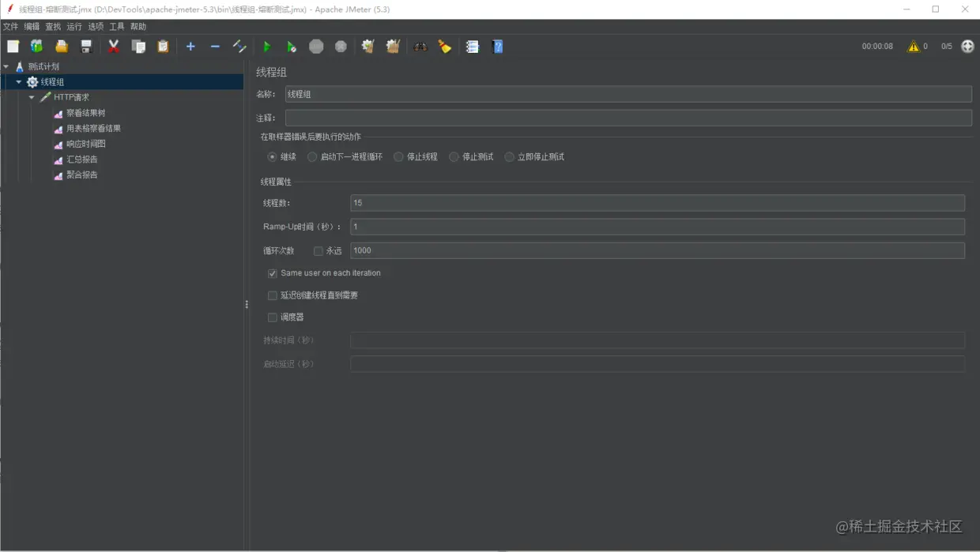980x552 pixels.
Task: Clear all results with the second clear icon
Action: coord(393,47)
